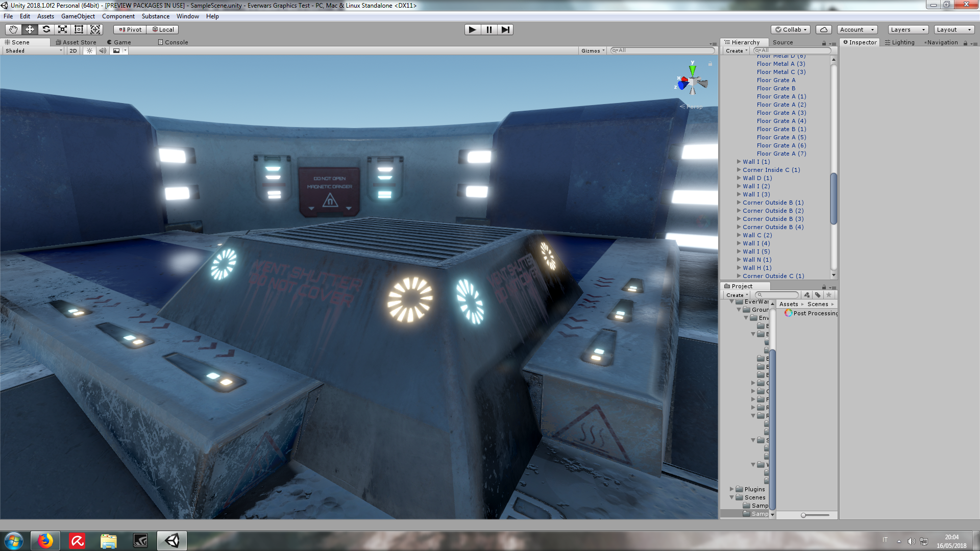
Task: Click the Pivot toggle button
Action: (x=130, y=30)
